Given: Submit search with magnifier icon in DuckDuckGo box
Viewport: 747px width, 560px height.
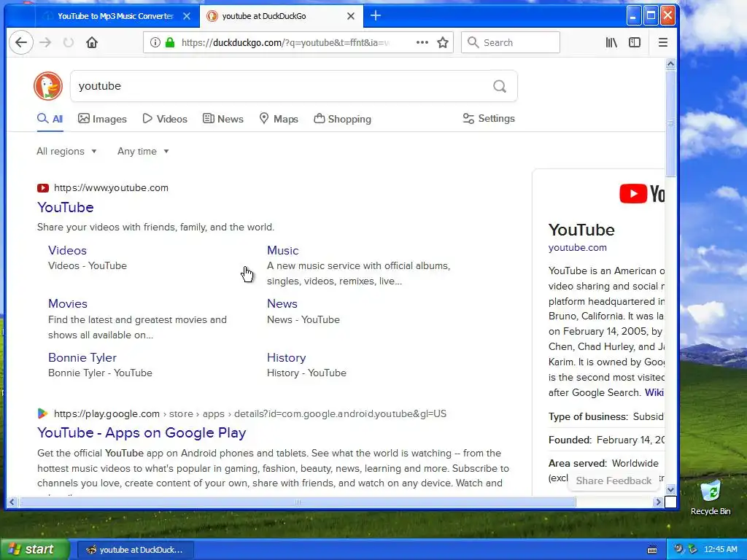Looking at the screenshot, I should coord(499,86).
